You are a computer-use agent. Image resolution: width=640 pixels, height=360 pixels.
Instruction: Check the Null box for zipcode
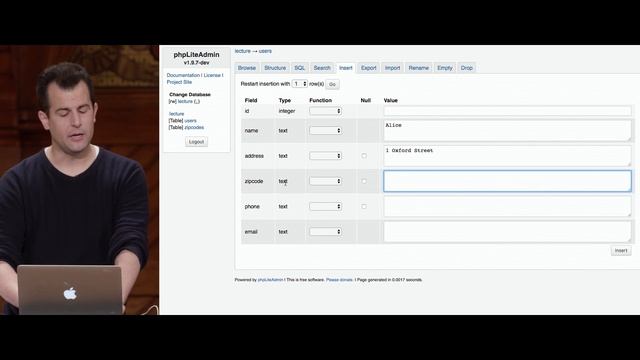pyautogui.click(x=364, y=181)
